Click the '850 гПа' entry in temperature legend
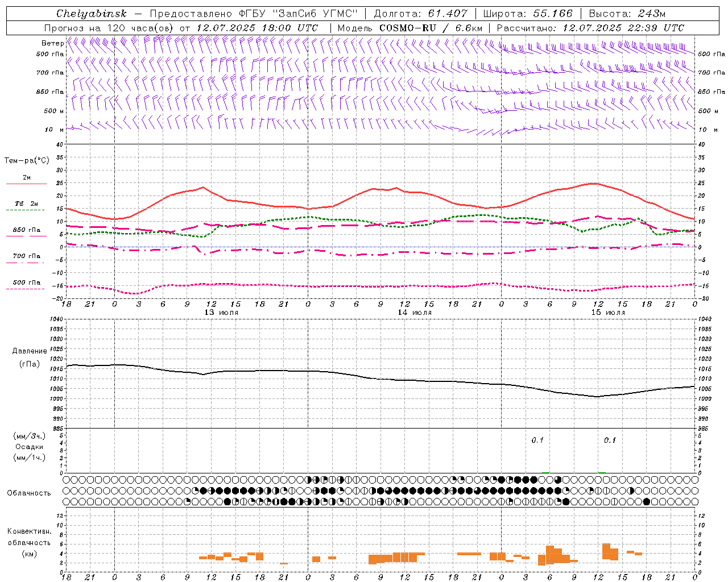This screenshot has height=582, width=728. click(x=27, y=230)
